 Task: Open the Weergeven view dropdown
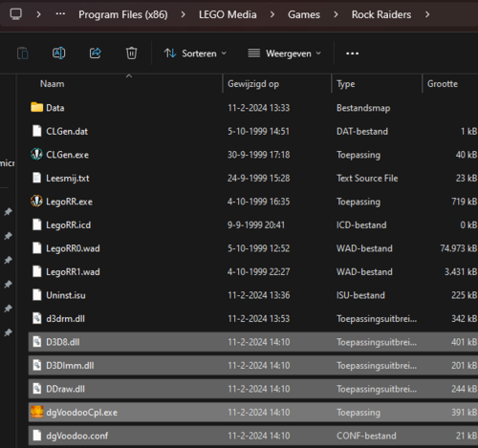click(284, 53)
